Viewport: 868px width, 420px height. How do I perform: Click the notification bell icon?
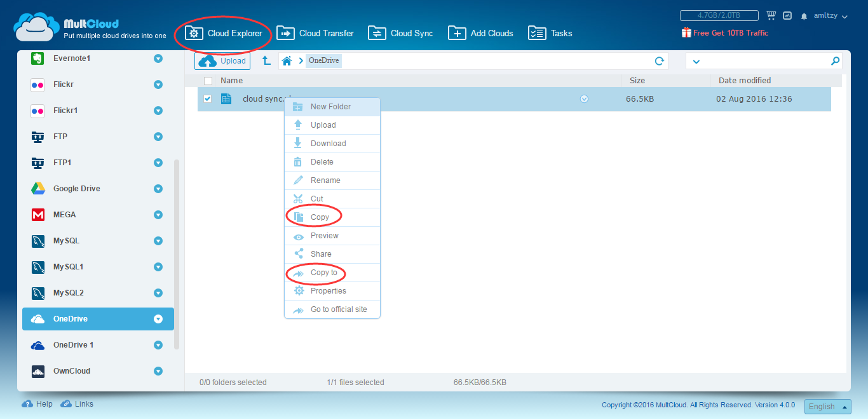point(804,16)
